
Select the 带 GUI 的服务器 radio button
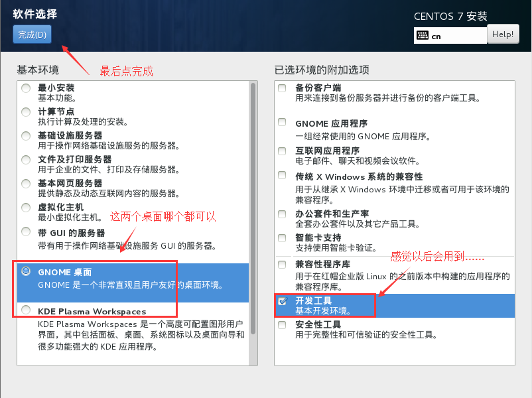click(x=26, y=232)
